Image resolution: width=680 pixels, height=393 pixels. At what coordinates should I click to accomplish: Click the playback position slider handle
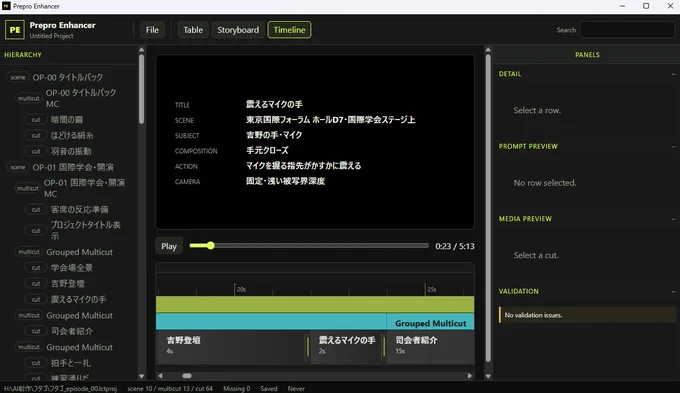[210, 246]
